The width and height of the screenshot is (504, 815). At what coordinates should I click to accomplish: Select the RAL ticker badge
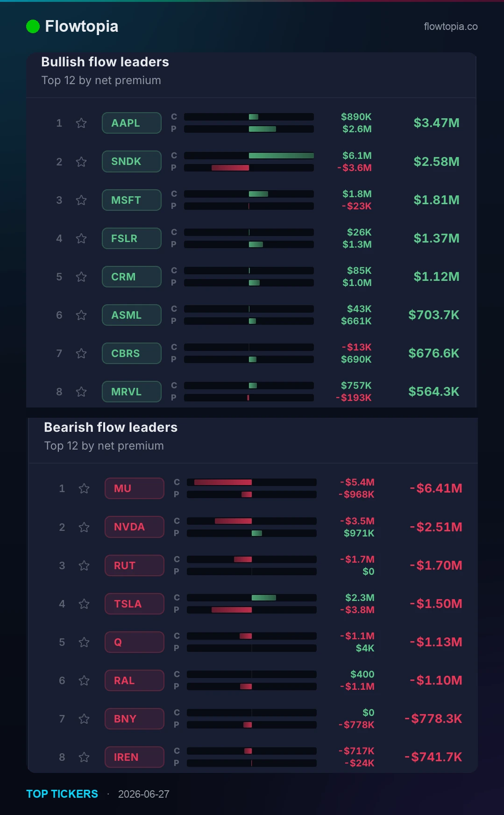[135, 680]
